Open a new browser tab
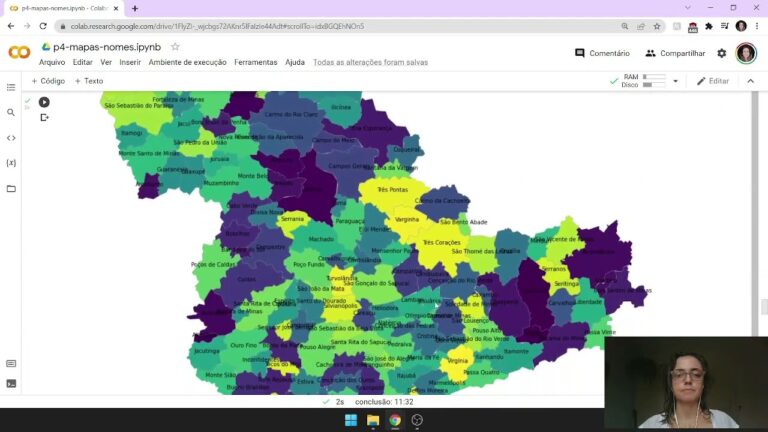 [135, 8]
